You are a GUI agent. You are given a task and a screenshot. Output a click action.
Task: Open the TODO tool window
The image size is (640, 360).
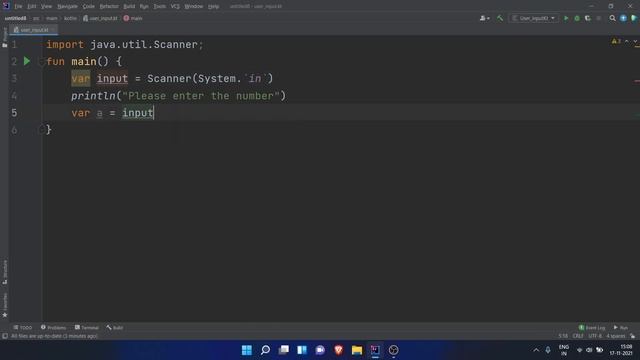pyautogui.click(x=22, y=328)
